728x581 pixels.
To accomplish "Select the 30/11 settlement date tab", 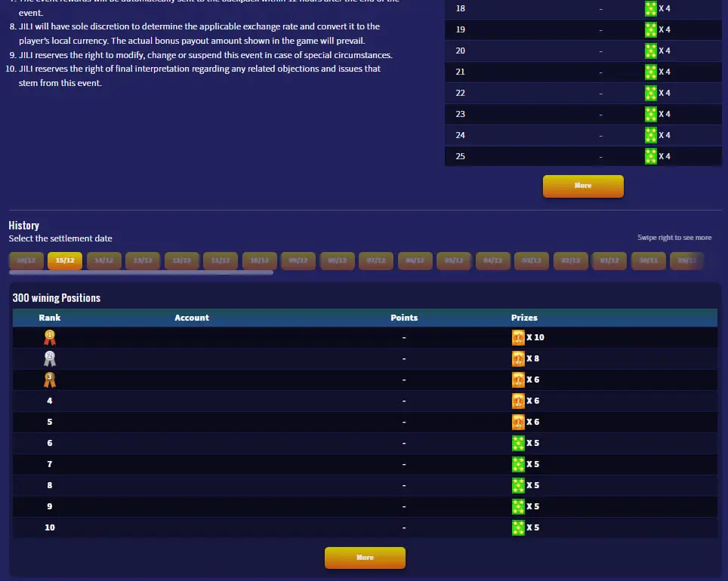I will coord(648,260).
